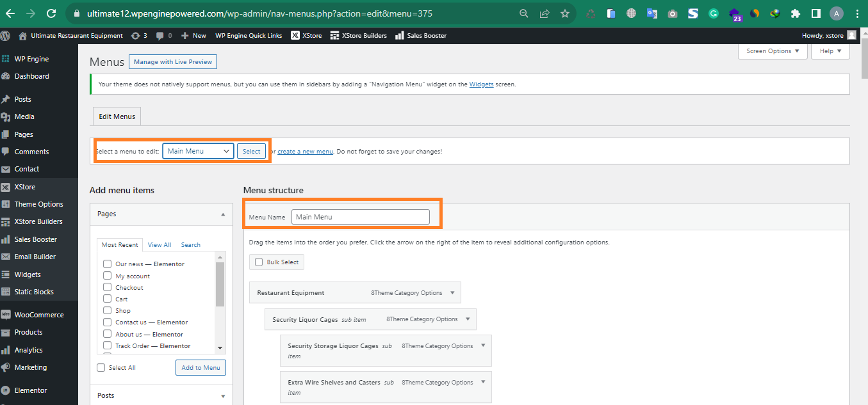The width and height of the screenshot is (868, 405).
Task: Click the WordPress logo in admin bar
Action: point(6,35)
